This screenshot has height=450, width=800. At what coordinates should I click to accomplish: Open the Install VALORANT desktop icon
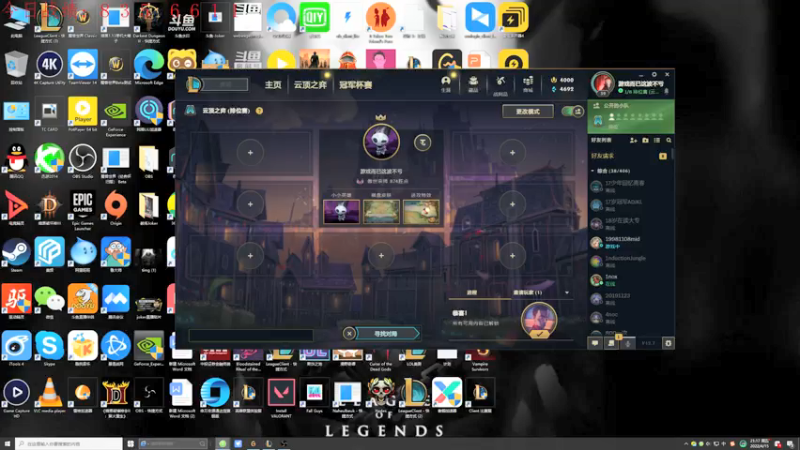click(281, 398)
